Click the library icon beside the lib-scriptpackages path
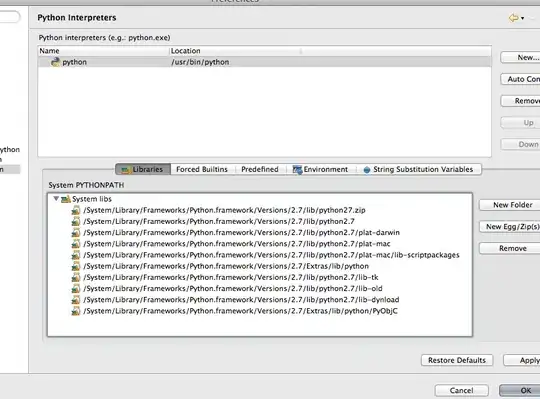This screenshot has height=399, width=540. (76, 255)
